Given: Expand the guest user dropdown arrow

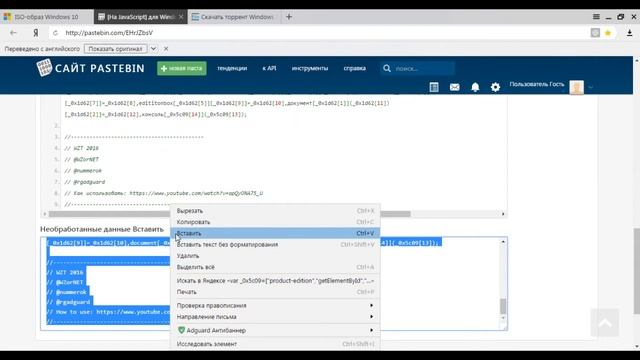Looking at the screenshot, I should [591, 87].
